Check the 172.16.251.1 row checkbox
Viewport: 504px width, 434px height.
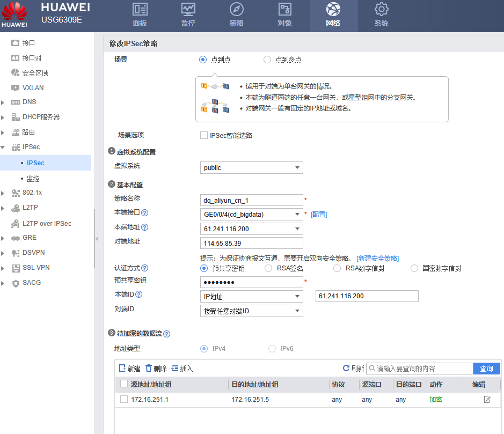(124, 399)
